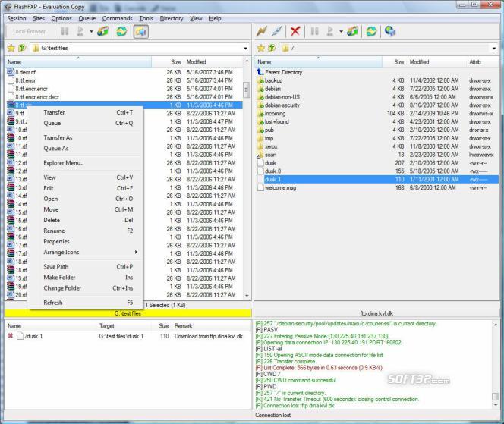
Task: Open the Directory menu
Action: tap(172, 19)
